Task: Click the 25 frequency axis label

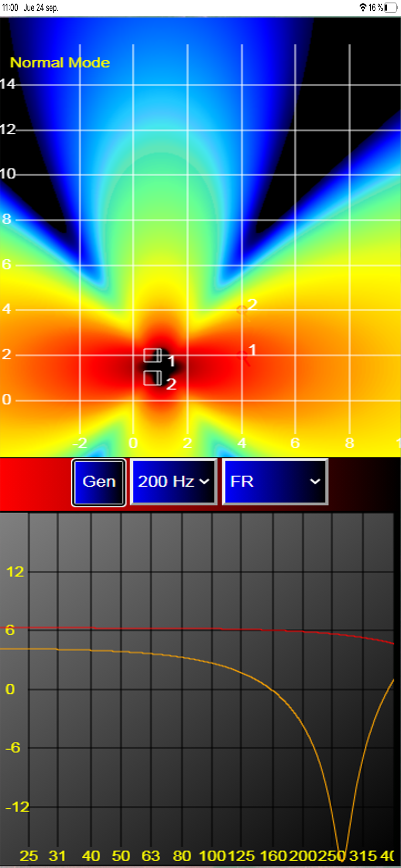Action: [29, 855]
